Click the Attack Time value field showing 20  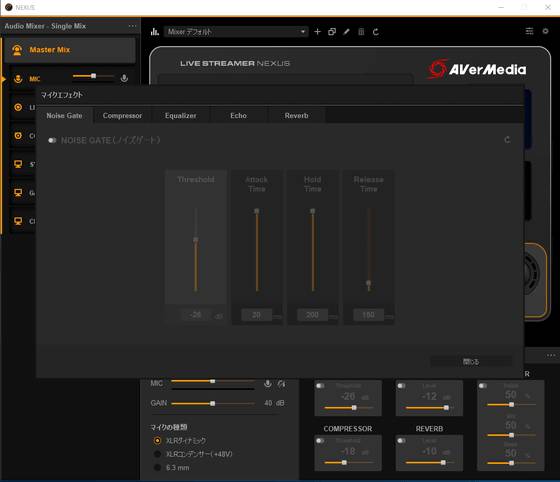[256, 315]
